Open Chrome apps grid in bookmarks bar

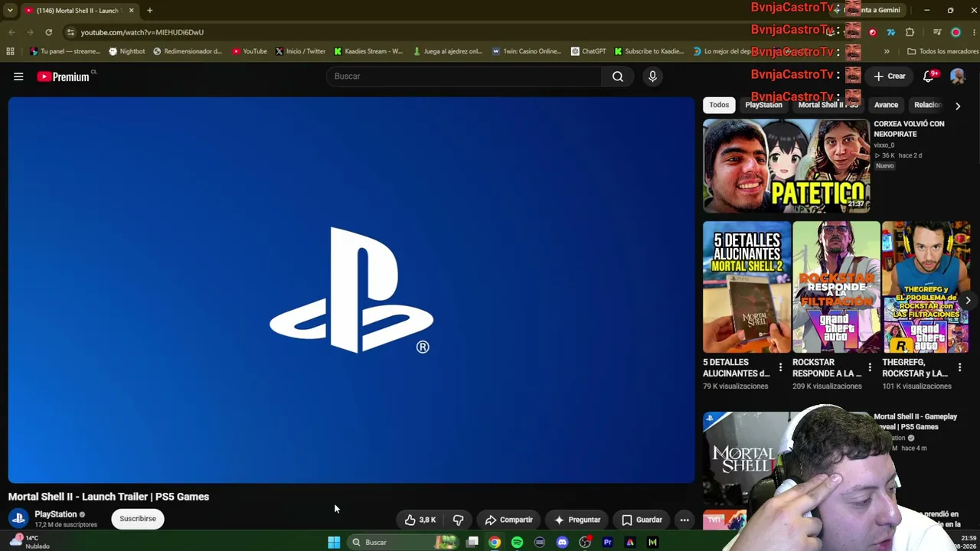click(x=10, y=51)
